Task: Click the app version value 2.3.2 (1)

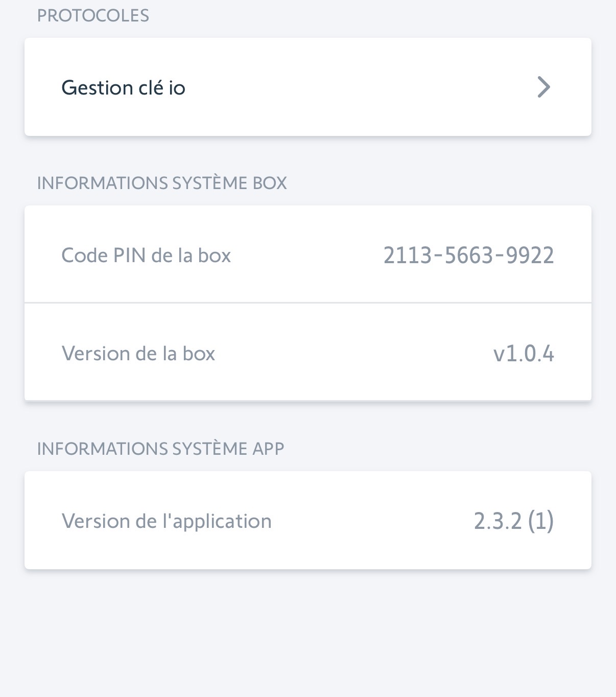Action: point(513,521)
